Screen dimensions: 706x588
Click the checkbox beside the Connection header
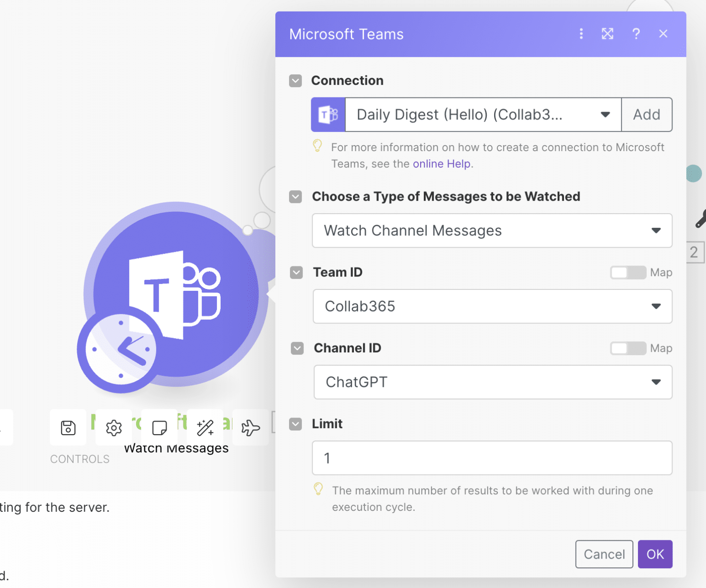click(x=295, y=80)
